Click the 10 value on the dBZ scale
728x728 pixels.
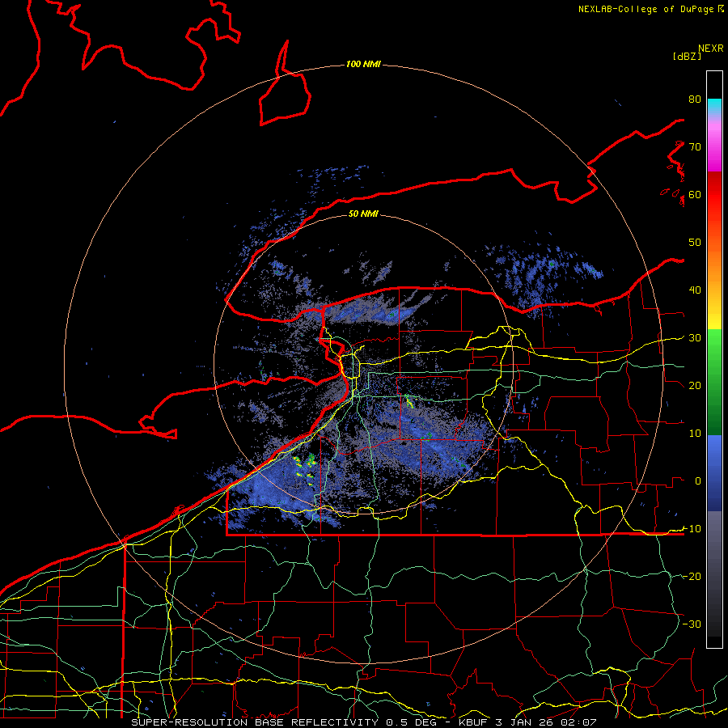point(695,434)
